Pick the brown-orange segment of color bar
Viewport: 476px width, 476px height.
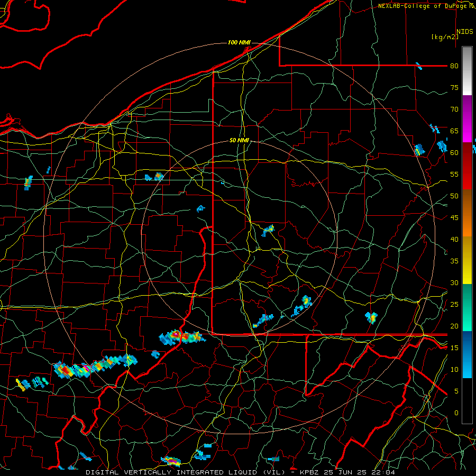click(467, 213)
